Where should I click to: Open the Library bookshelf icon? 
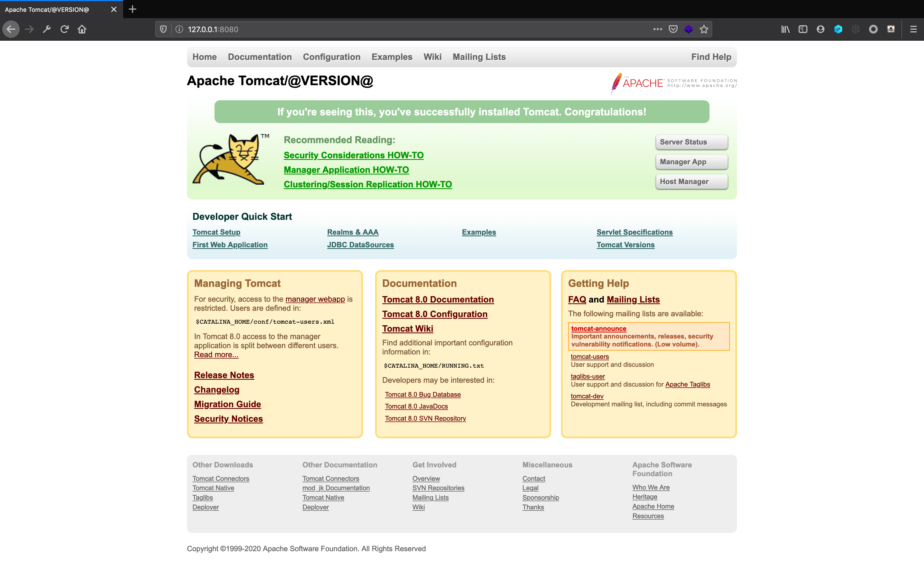point(785,29)
